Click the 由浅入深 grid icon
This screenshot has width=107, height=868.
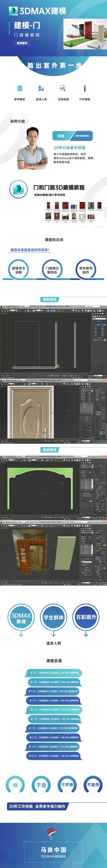click(41, 88)
